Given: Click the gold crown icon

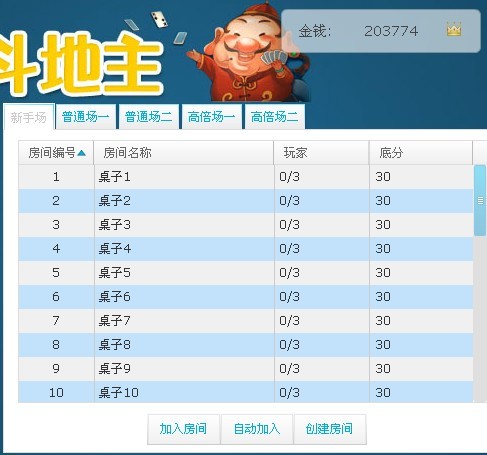Looking at the screenshot, I should (454, 29).
